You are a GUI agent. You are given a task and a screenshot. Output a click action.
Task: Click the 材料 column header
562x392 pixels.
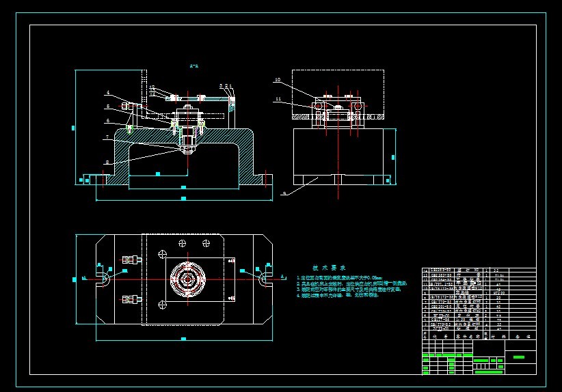497,336
